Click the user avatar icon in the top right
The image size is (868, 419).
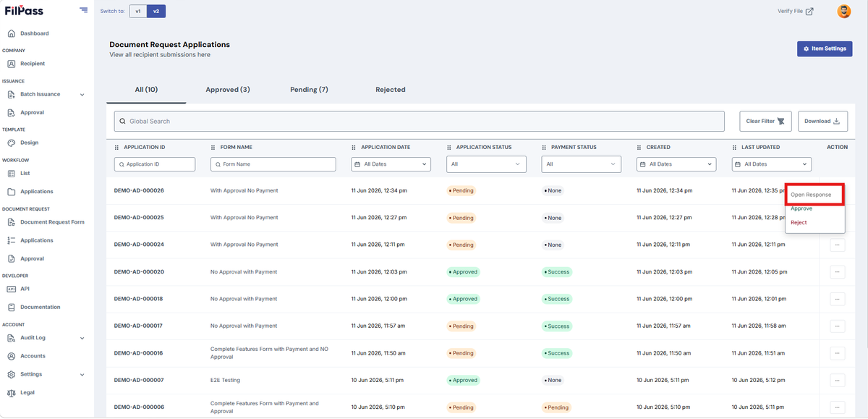(844, 12)
